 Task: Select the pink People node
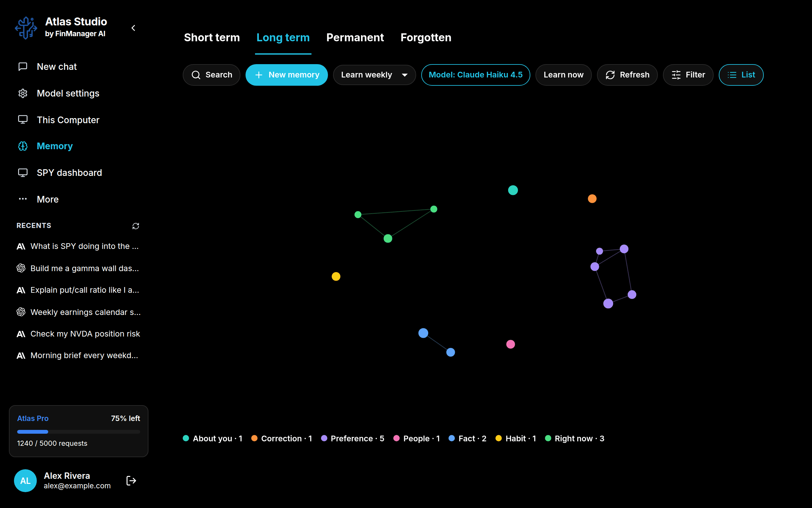tap(510, 344)
